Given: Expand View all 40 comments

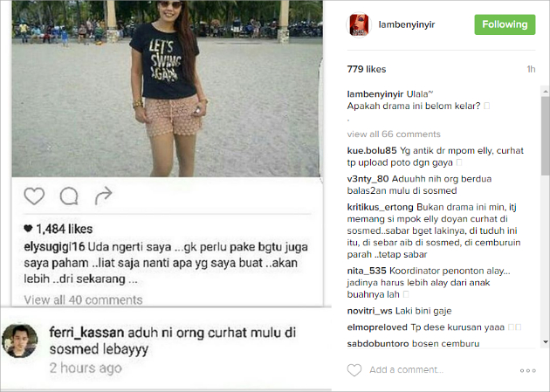Looking at the screenshot, I should tap(83, 299).
